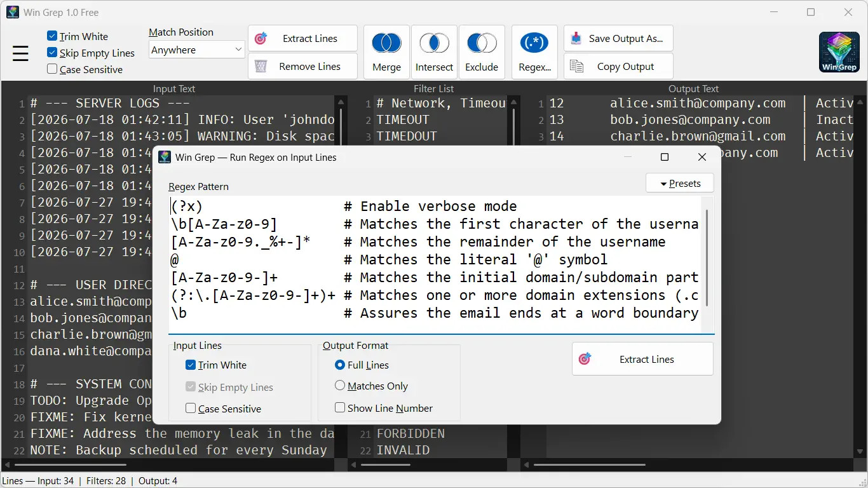Click Save Output As button
The width and height of the screenshot is (868, 488).
[x=618, y=38]
